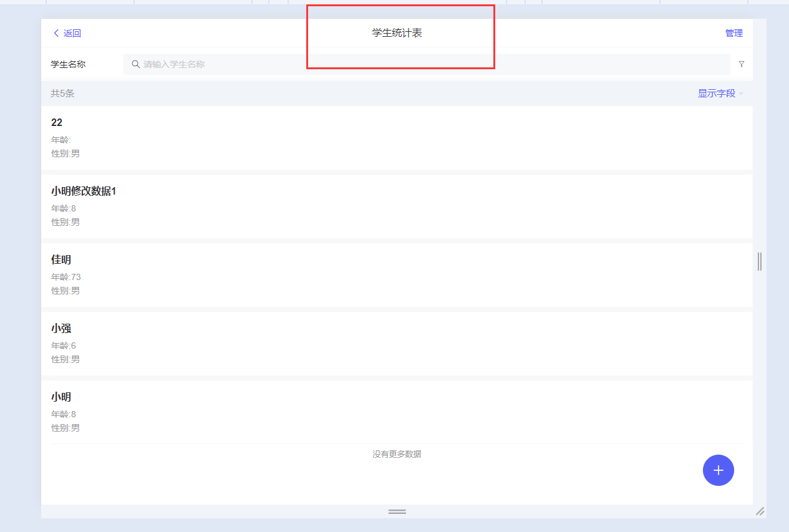
Task: Click the 学生统计表 page title
Action: pos(397,33)
